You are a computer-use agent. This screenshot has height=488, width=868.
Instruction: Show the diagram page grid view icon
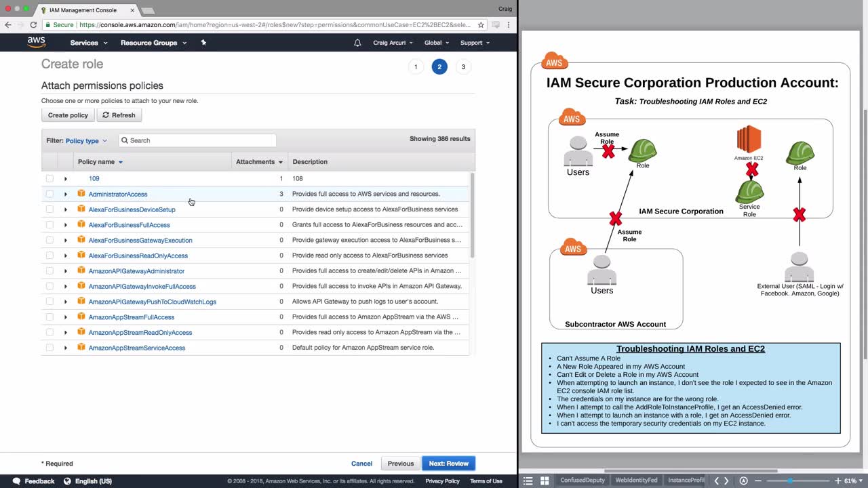click(x=545, y=481)
